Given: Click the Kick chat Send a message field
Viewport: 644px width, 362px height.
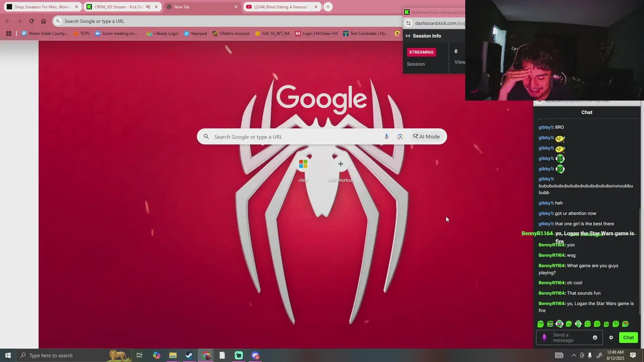Looking at the screenshot, I should 570,338.
